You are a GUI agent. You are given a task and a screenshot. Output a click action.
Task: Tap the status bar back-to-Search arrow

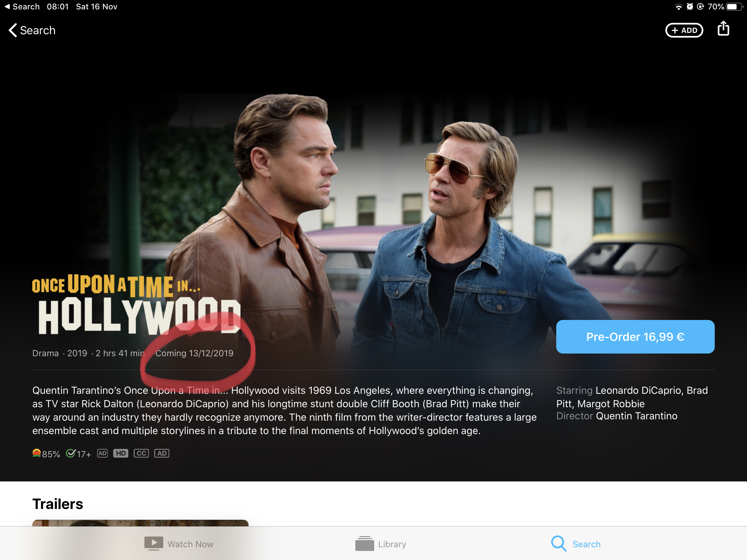click(7, 6)
